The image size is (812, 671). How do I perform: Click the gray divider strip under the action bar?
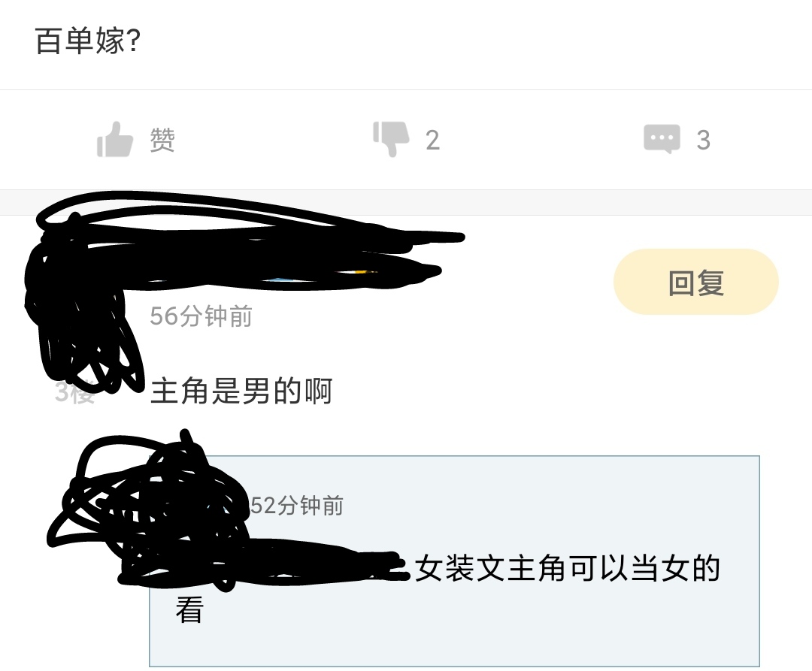406,202
